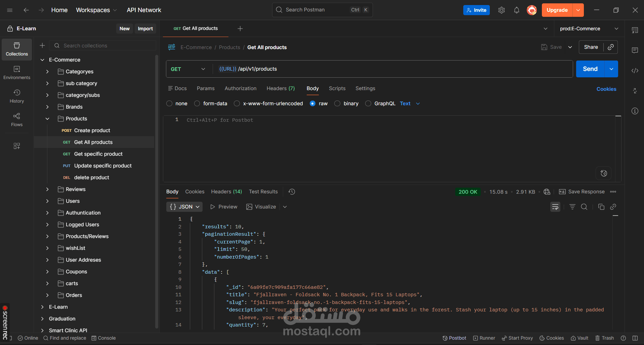The image size is (644, 345).
Task: Open the Upgrade dropdown arrow
Action: click(x=578, y=10)
